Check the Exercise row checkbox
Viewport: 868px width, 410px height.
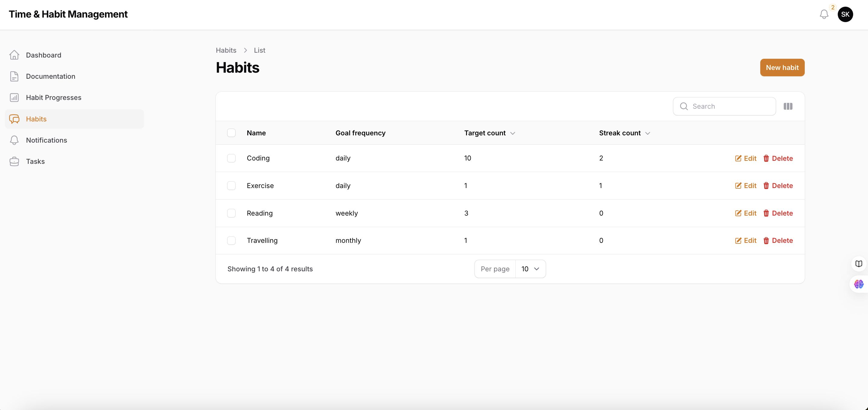(x=231, y=186)
